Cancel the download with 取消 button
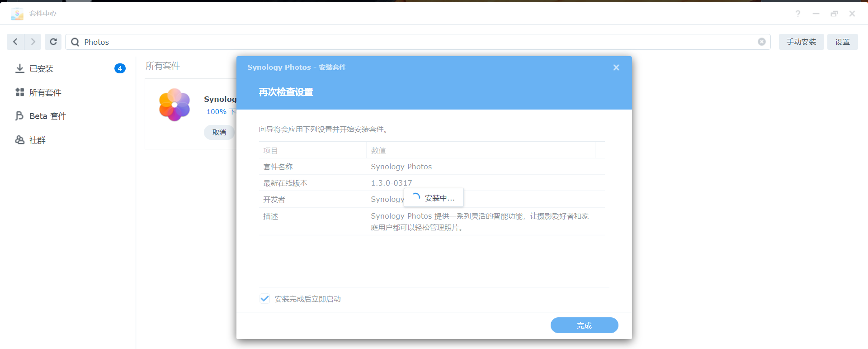Screen dimensions: 868x349 (219, 132)
